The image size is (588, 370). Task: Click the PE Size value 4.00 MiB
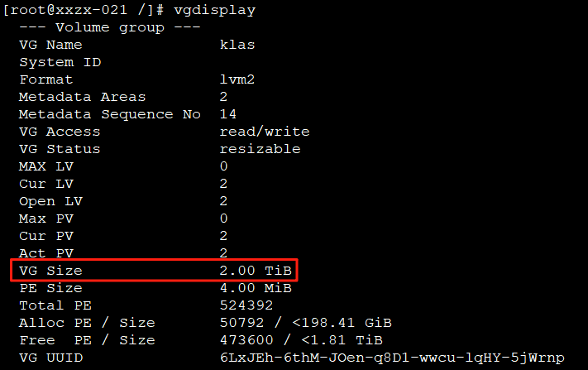click(x=256, y=288)
